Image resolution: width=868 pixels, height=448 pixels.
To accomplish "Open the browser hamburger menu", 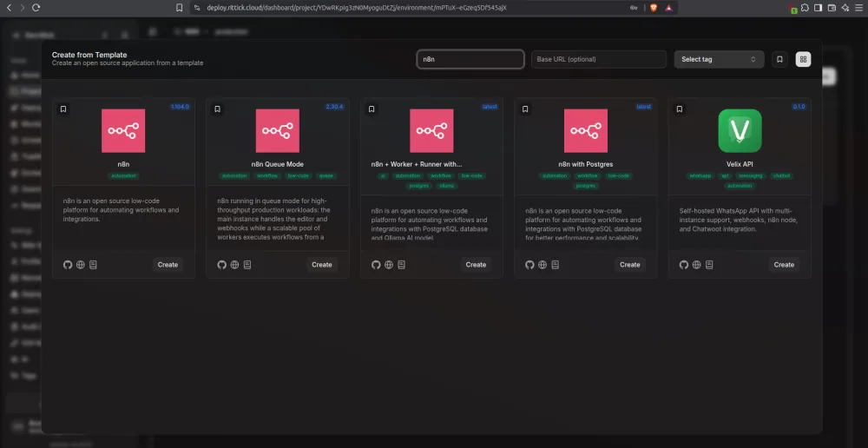I will pos(858,8).
